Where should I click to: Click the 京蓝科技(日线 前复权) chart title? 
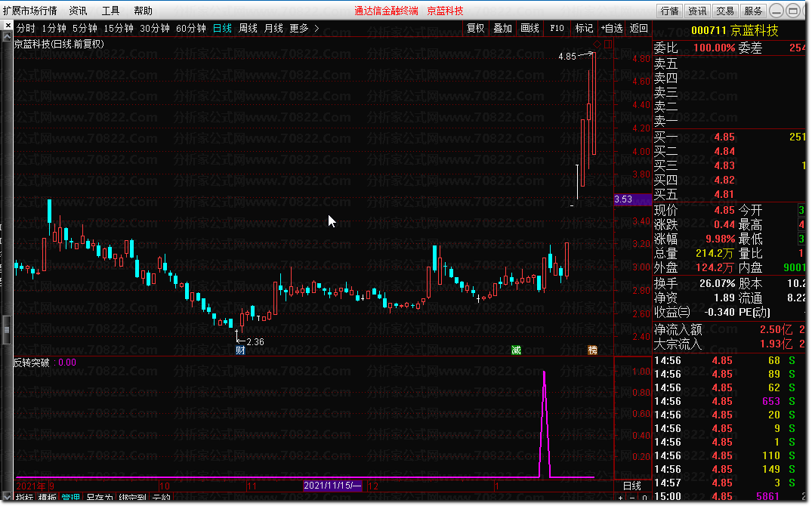coord(58,44)
